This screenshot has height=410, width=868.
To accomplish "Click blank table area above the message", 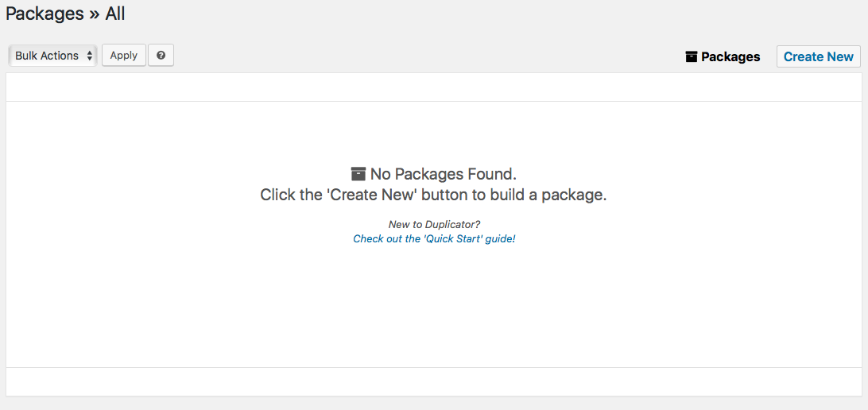I will tap(434, 133).
